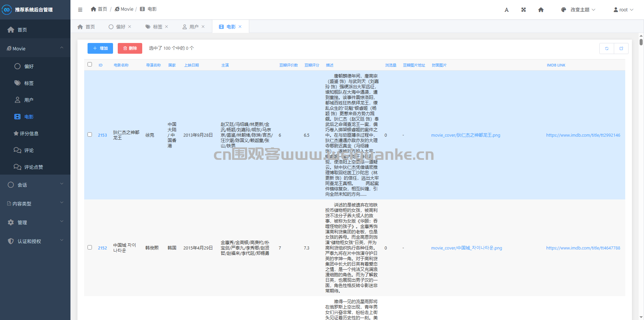Toggle the sidebar hamburger menu icon

click(80, 9)
